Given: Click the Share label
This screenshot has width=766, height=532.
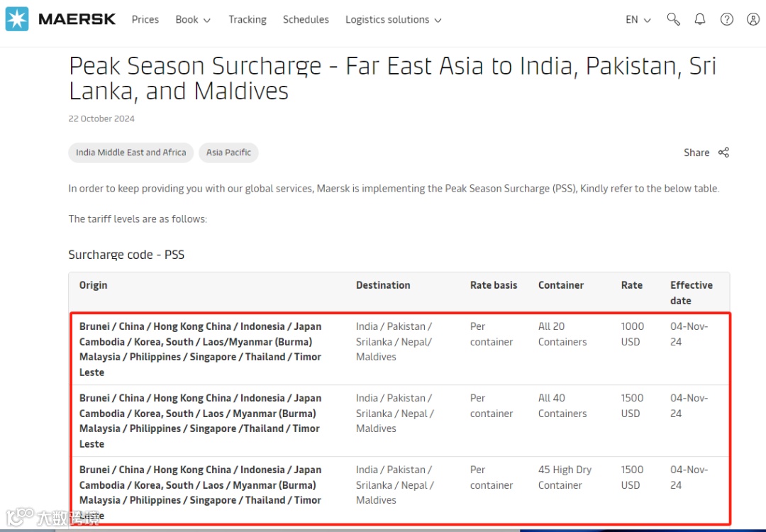Looking at the screenshot, I should 696,153.
